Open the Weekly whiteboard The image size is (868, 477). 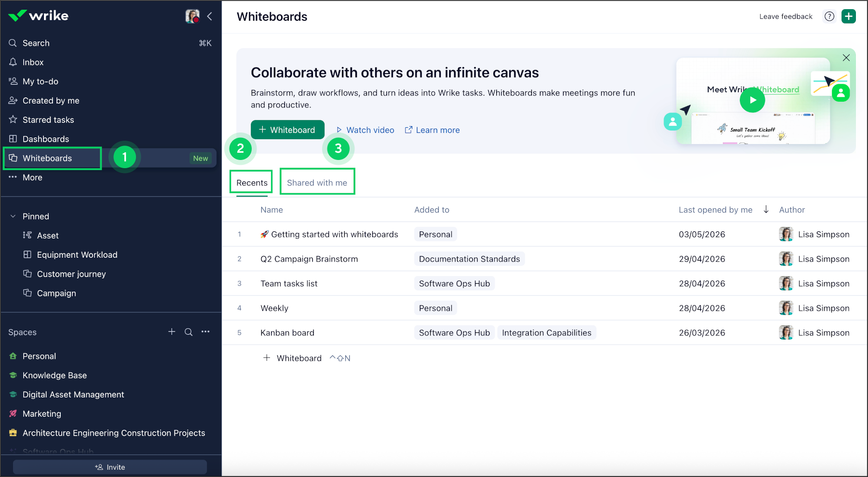pyautogui.click(x=274, y=308)
